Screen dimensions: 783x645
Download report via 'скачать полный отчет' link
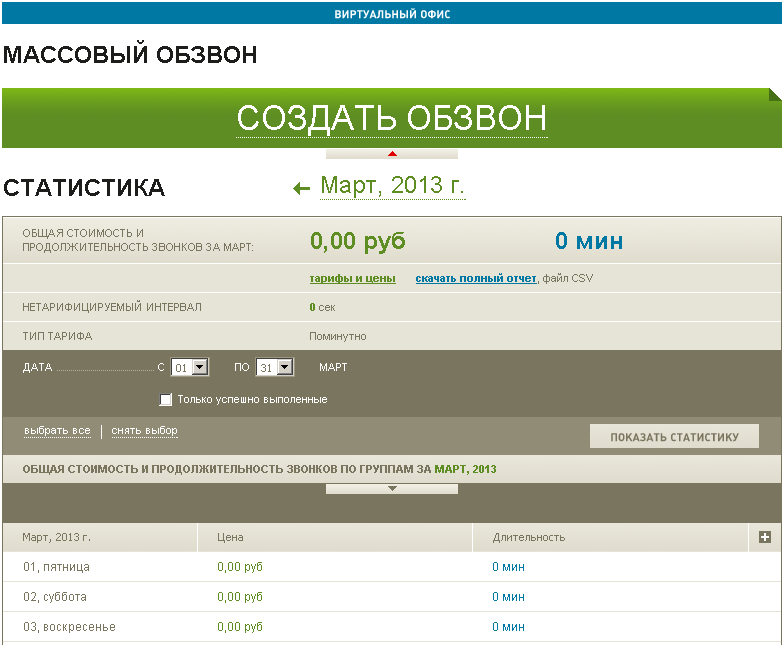[476, 278]
